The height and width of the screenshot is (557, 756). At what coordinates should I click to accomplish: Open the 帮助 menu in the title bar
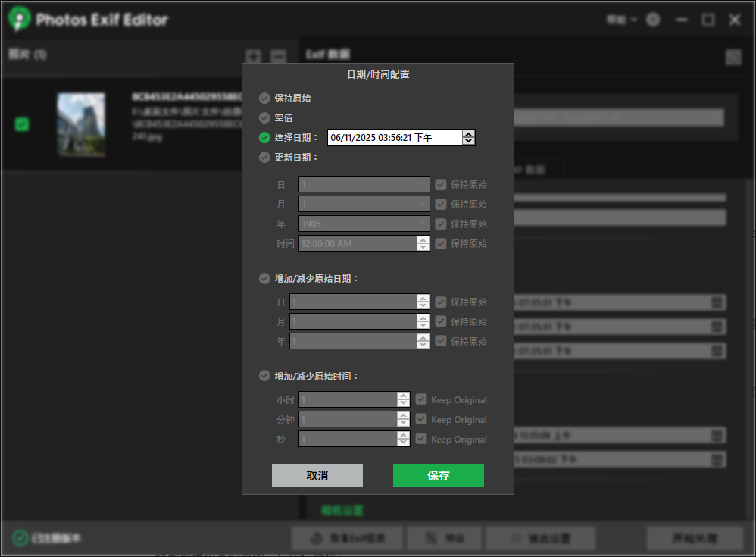click(620, 20)
